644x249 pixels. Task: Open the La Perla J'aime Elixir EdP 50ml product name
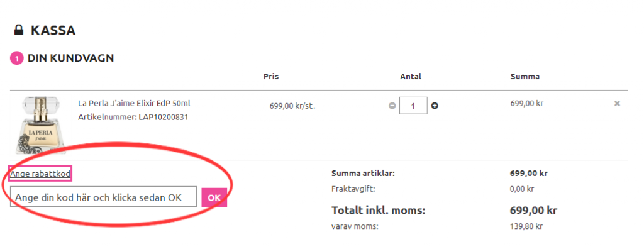[134, 104]
